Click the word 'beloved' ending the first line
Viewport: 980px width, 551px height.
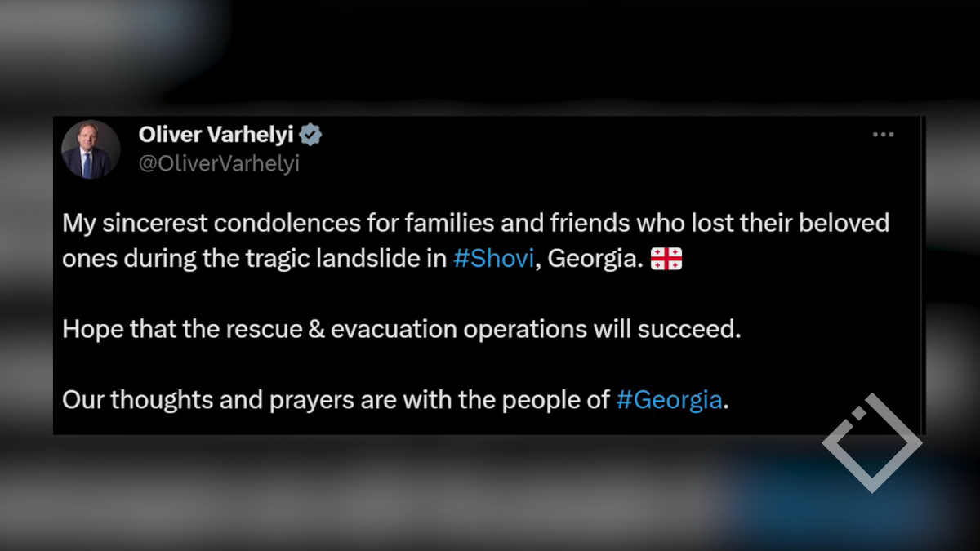click(844, 223)
